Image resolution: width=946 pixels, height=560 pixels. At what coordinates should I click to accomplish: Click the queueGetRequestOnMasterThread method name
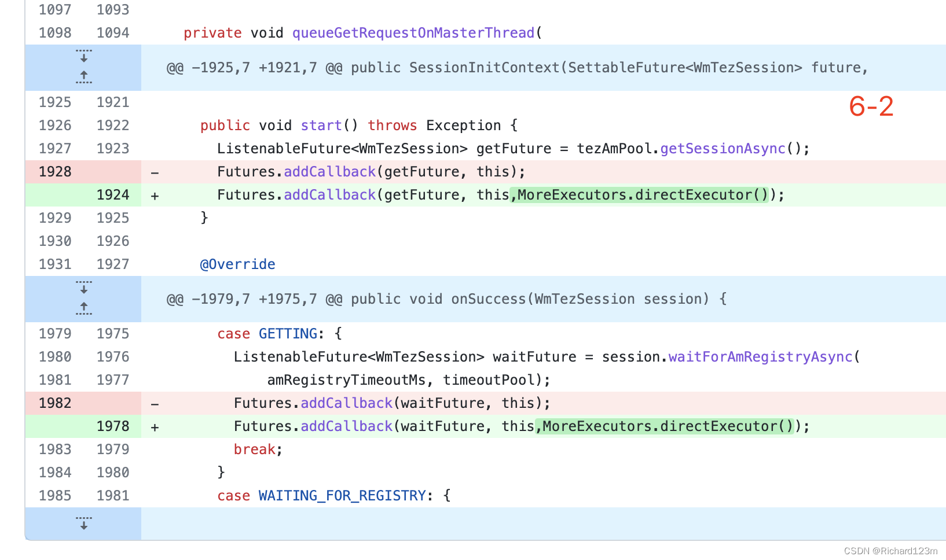coord(413,33)
